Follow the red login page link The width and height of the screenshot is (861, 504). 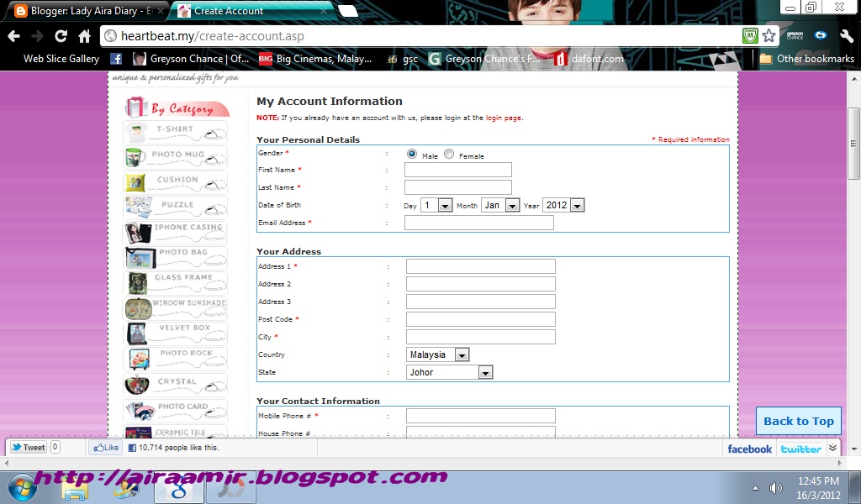(x=504, y=118)
